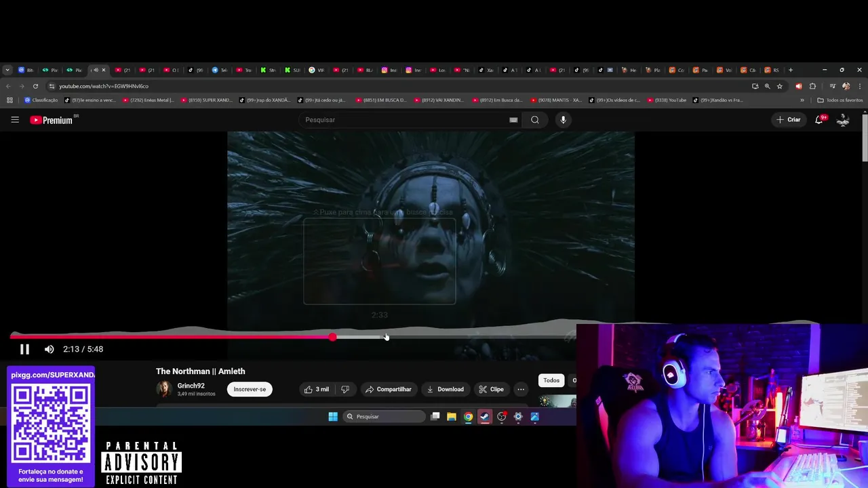This screenshot has width=868, height=488.
Task: Switch to the RS browser tab
Action: pyautogui.click(x=772, y=70)
